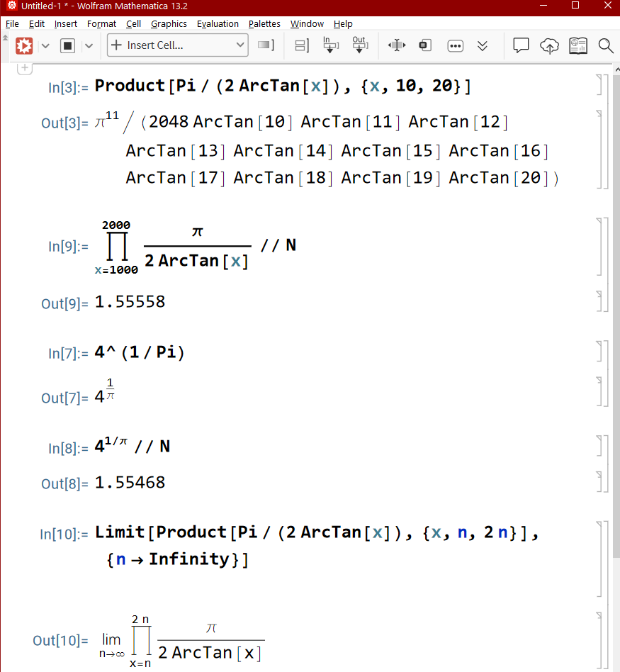The image size is (620, 672).
Task: Select the In[10] cell bracket
Action: coord(599,559)
